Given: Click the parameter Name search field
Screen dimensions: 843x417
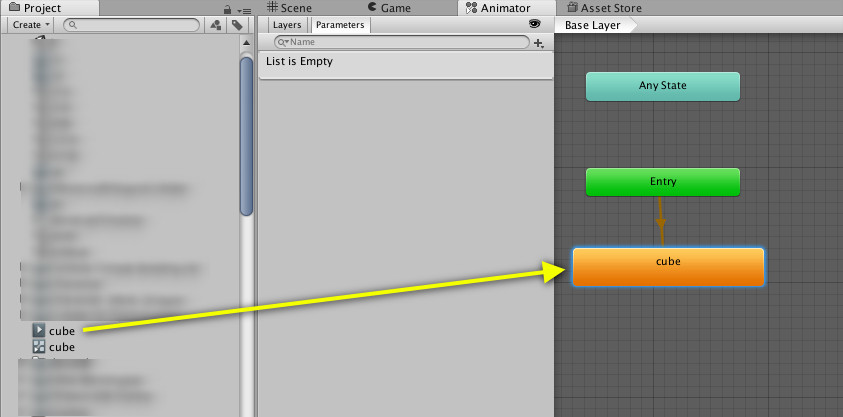Looking at the screenshot, I should (x=402, y=42).
